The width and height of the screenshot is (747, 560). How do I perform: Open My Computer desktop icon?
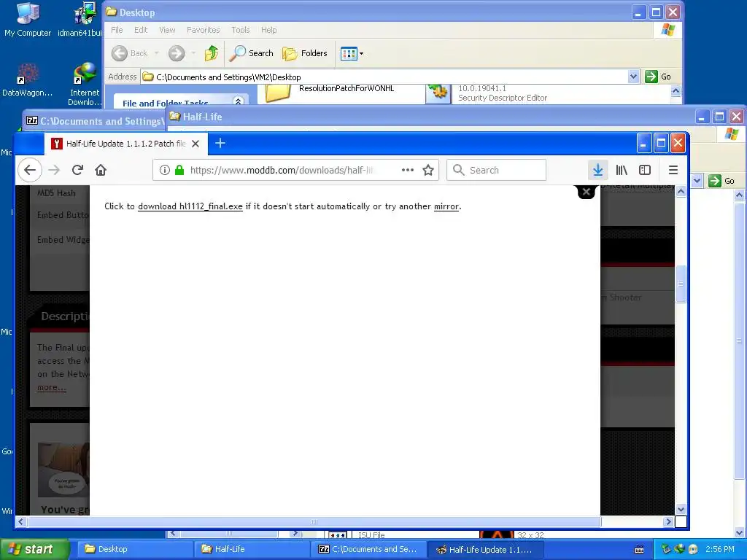(x=28, y=20)
